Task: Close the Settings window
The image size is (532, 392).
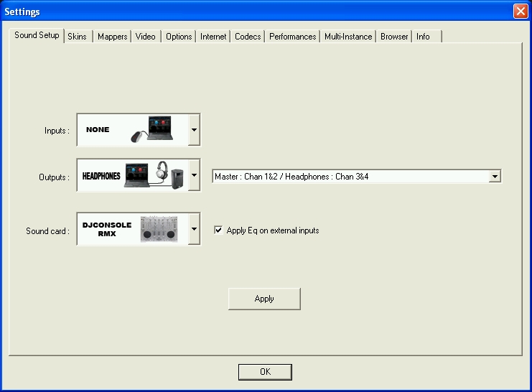Action: (521, 11)
